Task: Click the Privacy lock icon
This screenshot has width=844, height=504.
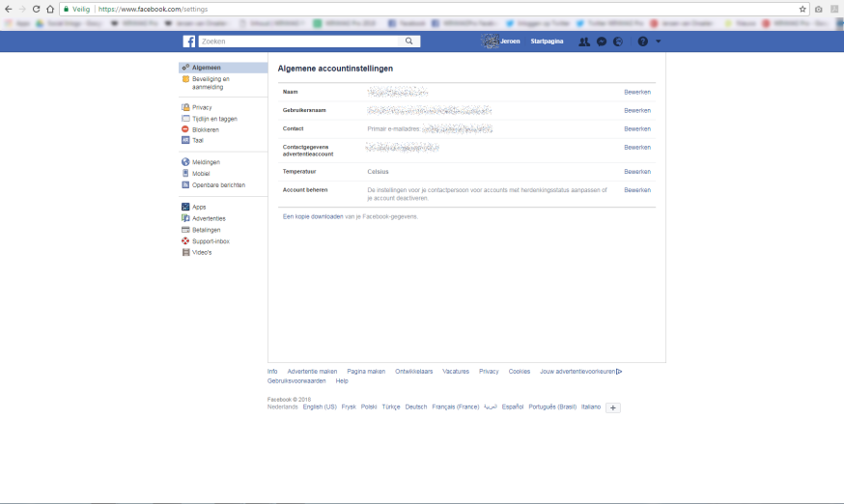Action: [x=185, y=107]
